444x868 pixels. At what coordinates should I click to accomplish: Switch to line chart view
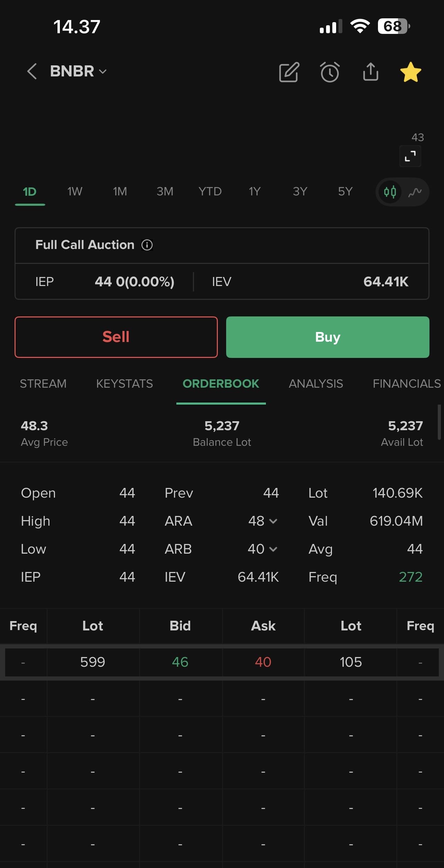coord(415,192)
